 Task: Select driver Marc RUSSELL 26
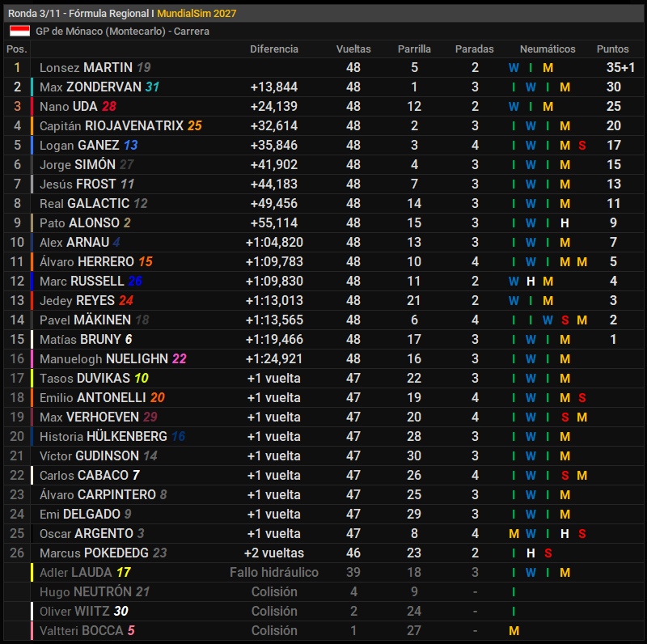(91, 281)
